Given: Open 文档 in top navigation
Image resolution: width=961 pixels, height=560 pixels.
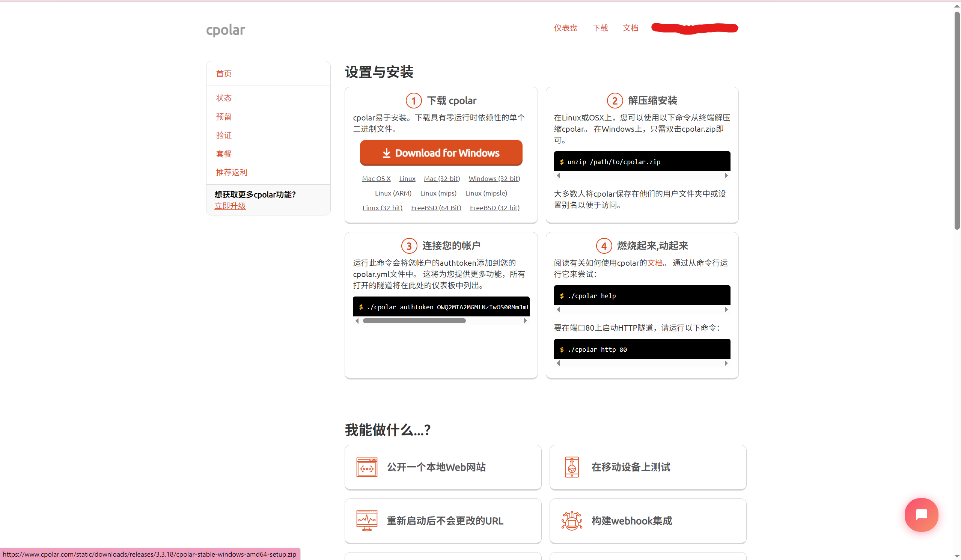Looking at the screenshot, I should click(630, 28).
